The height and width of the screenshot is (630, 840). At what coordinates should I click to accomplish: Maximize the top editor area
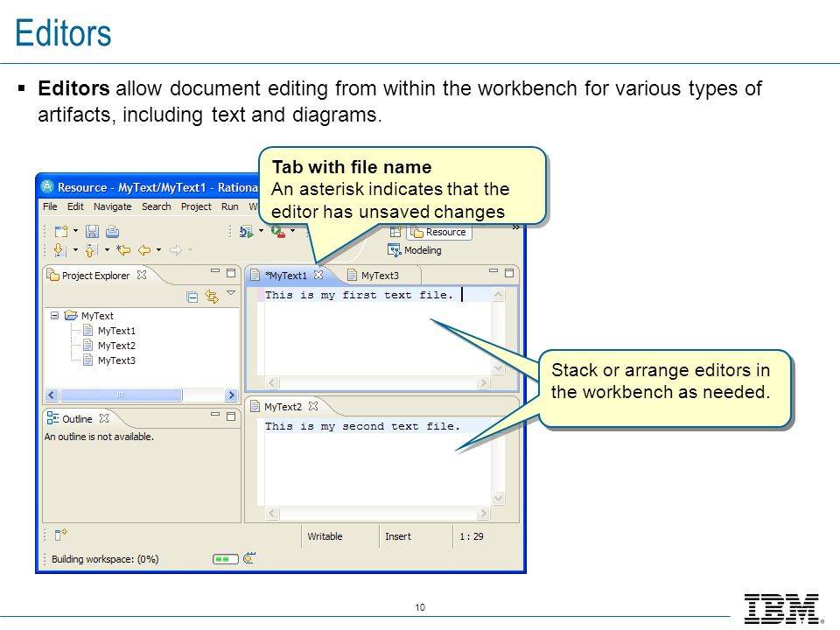click(x=509, y=273)
